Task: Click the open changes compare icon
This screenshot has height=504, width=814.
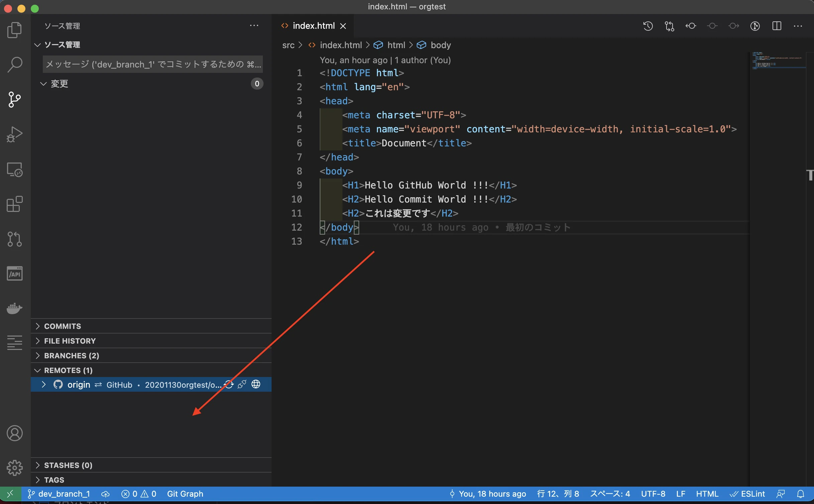Action: tap(669, 26)
